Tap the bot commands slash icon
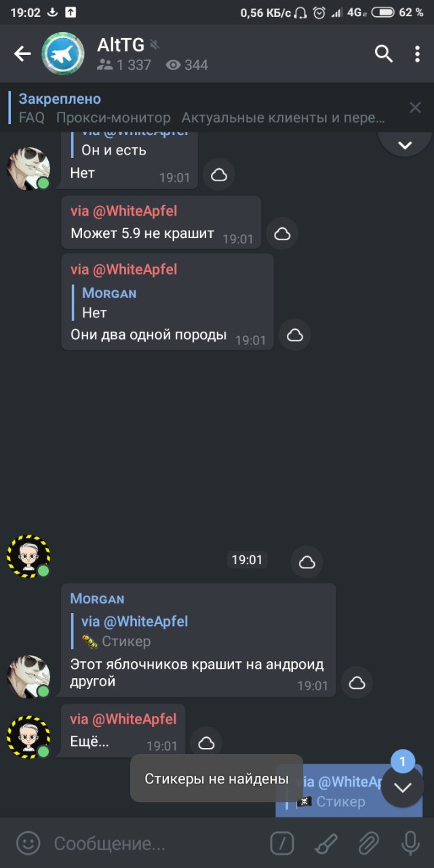Image resolution: width=434 pixels, height=868 pixels. 281,843
